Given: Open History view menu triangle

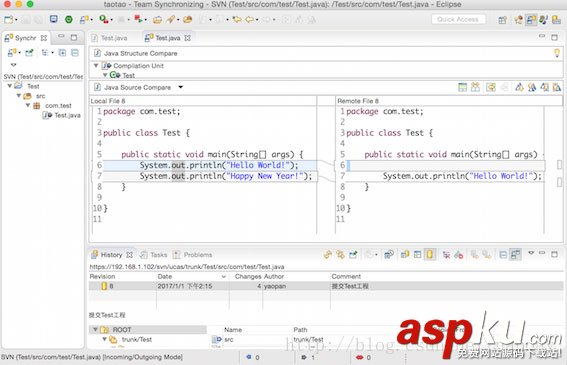Looking at the screenshot, I should click(531, 253).
